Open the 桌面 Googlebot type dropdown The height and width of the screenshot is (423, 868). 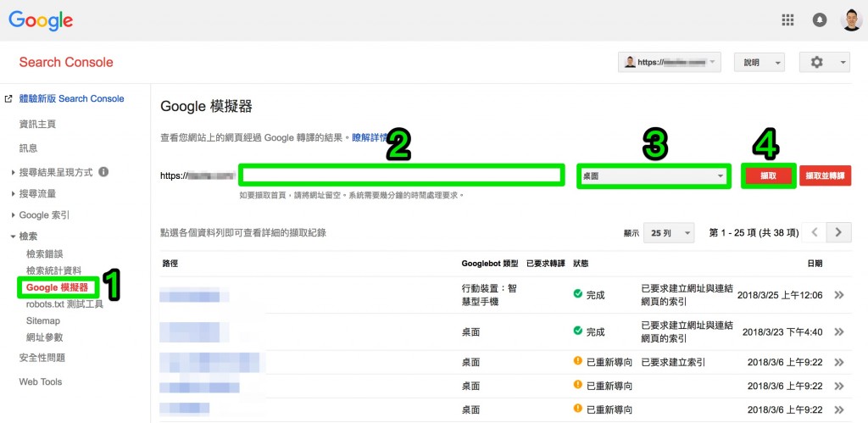tap(653, 176)
